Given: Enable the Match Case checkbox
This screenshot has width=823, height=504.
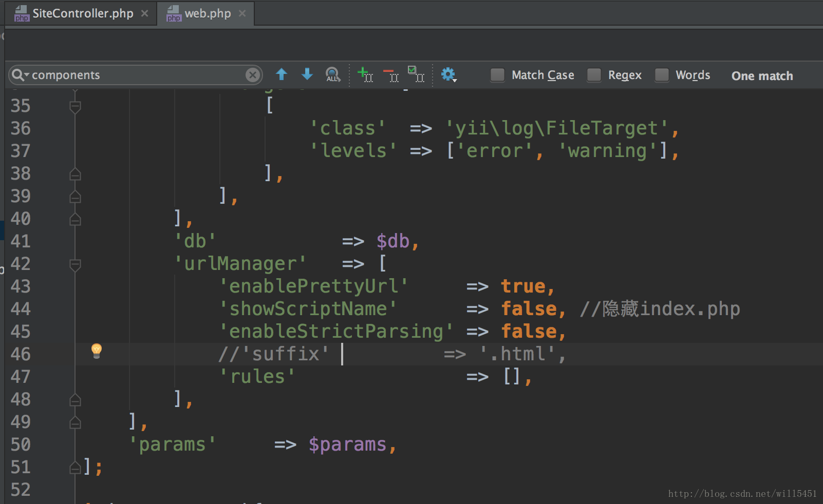Looking at the screenshot, I should tap(497, 75).
